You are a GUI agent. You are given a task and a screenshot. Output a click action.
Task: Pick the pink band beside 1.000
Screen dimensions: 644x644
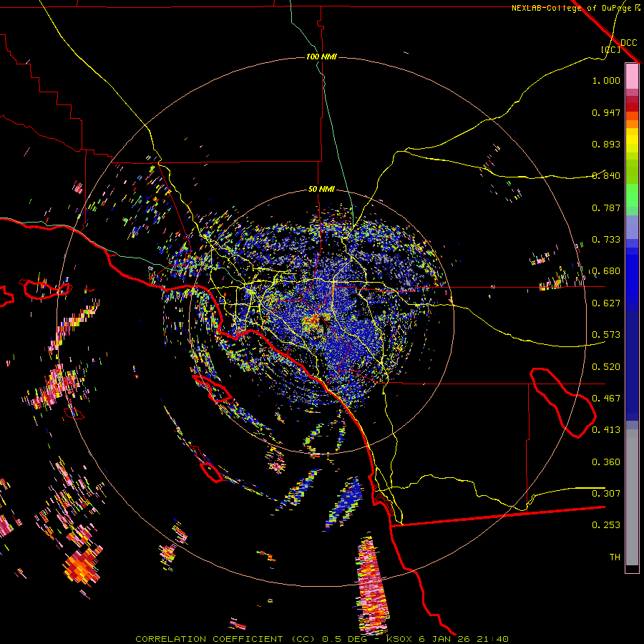[632, 77]
